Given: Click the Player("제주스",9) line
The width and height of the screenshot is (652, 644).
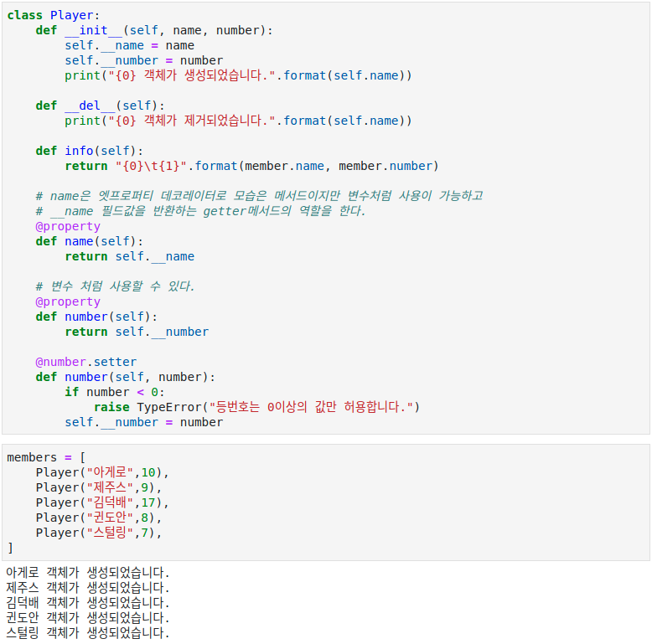Looking at the screenshot, I should coord(99,487).
